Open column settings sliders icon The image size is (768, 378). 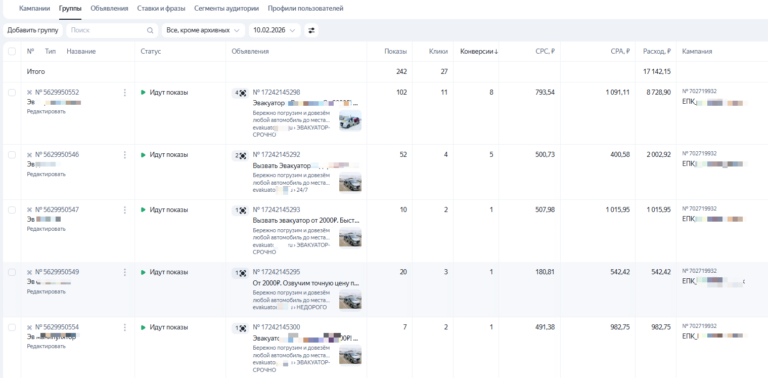[x=311, y=30]
